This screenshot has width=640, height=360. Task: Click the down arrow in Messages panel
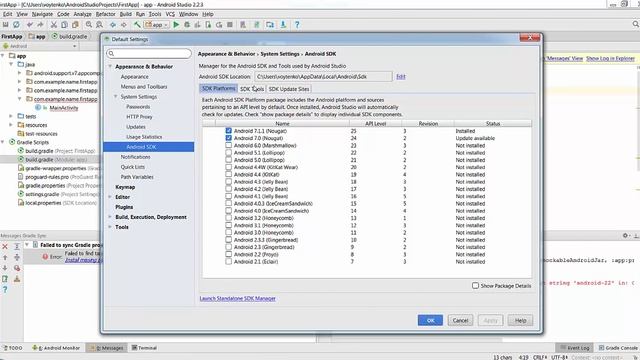coord(5,268)
